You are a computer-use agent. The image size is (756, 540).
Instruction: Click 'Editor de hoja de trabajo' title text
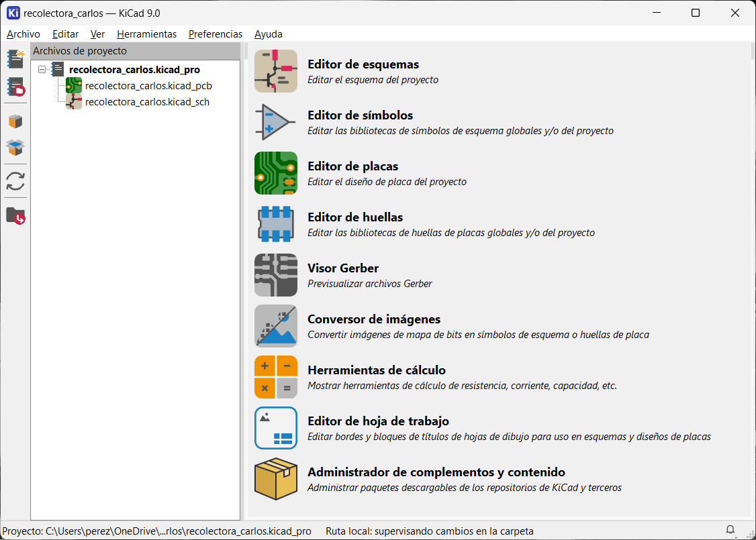point(378,421)
